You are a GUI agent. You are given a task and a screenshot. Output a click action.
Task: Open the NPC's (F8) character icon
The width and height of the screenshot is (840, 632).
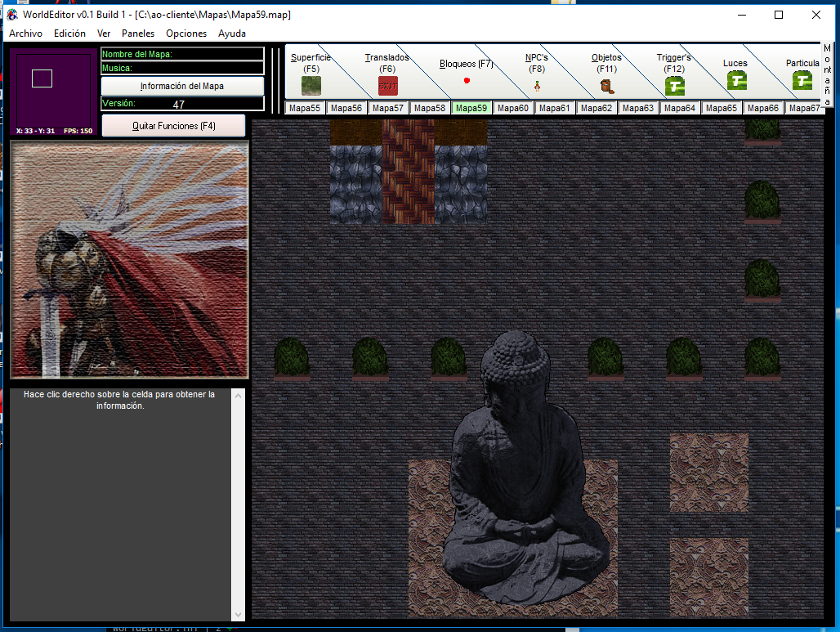coord(537,86)
